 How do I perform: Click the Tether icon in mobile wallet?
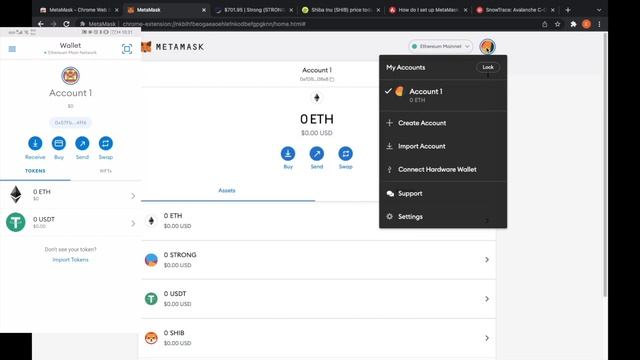coord(16,222)
